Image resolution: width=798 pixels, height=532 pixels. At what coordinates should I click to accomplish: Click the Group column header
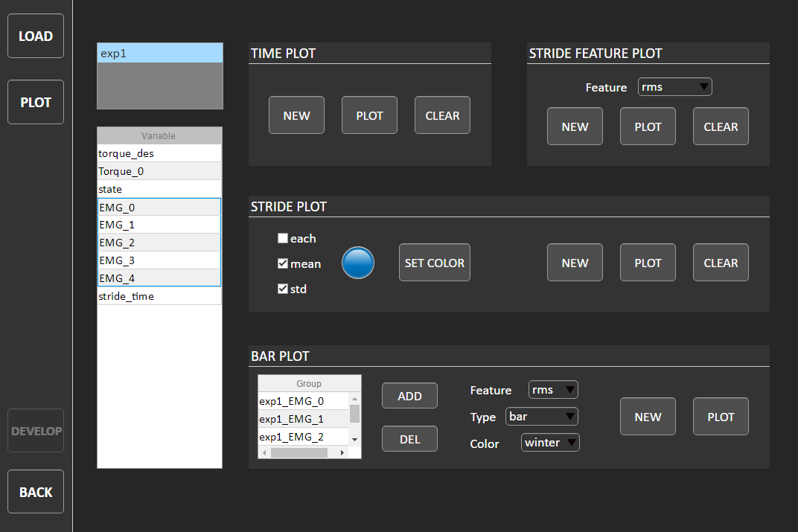pos(309,383)
